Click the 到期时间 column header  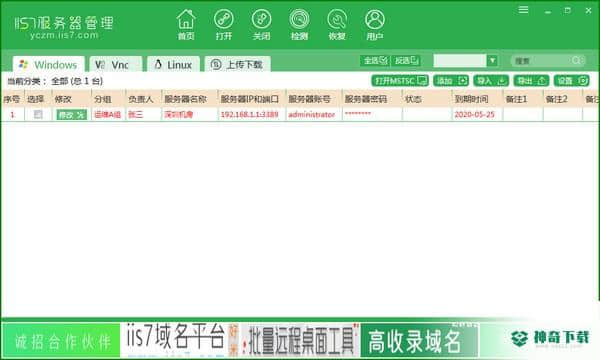point(477,99)
